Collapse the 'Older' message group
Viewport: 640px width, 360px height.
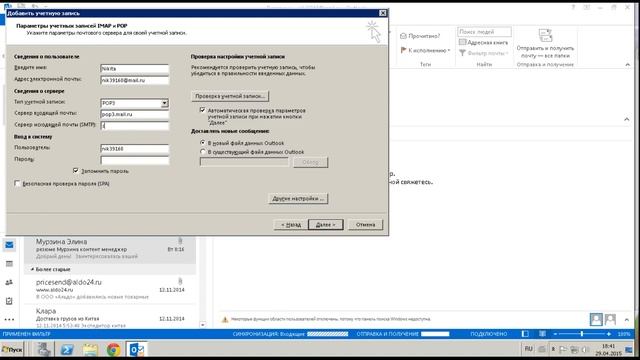(x=32, y=269)
